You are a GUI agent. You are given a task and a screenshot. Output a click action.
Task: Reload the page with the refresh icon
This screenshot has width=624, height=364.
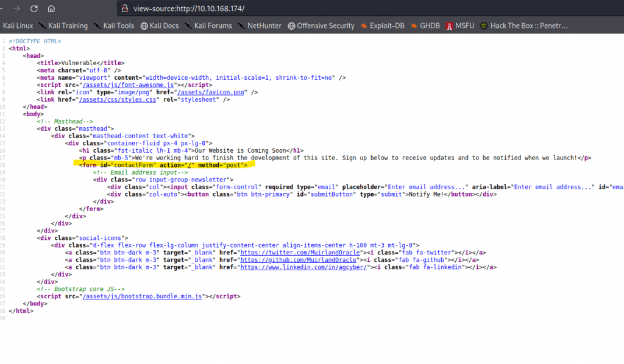tap(34, 9)
